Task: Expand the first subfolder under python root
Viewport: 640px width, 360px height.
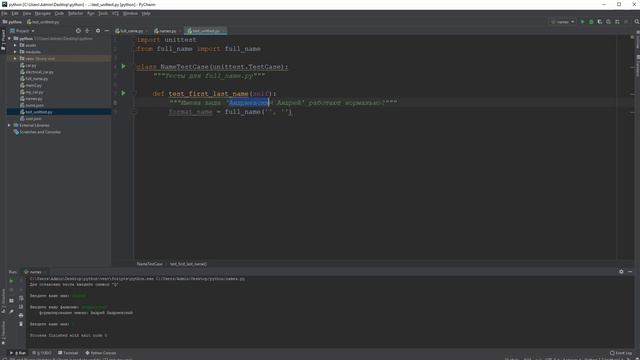Action: pos(15,45)
